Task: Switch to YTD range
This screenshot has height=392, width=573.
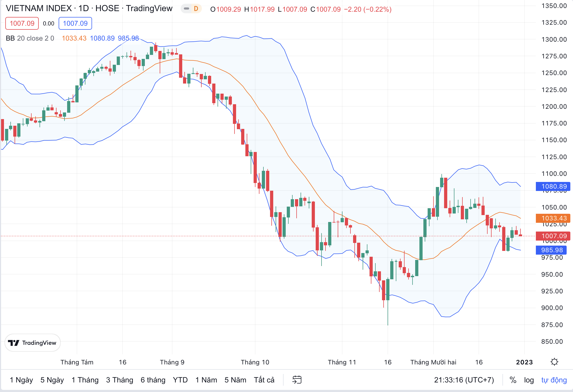Action: tap(180, 380)
